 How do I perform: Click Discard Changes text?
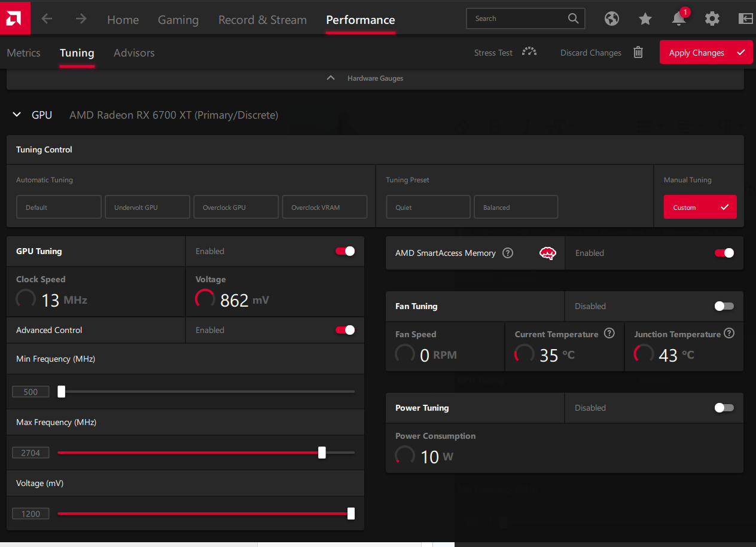[x=591, y=53]
